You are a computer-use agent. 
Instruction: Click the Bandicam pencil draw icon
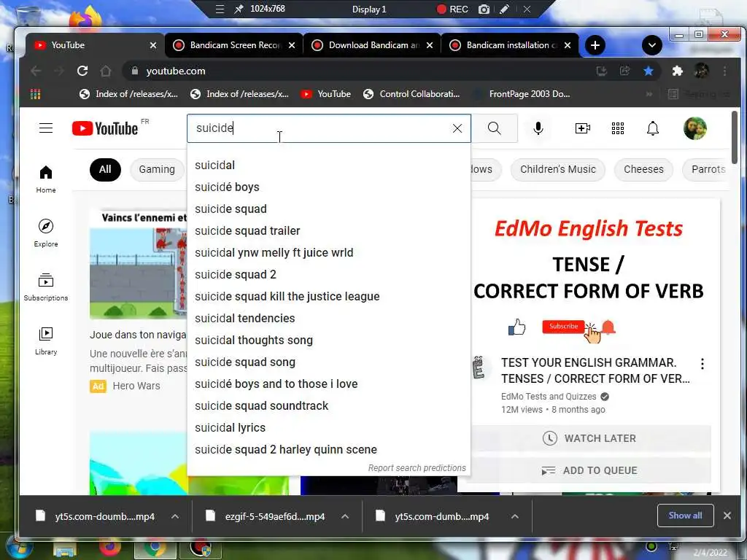click(504, 9)
